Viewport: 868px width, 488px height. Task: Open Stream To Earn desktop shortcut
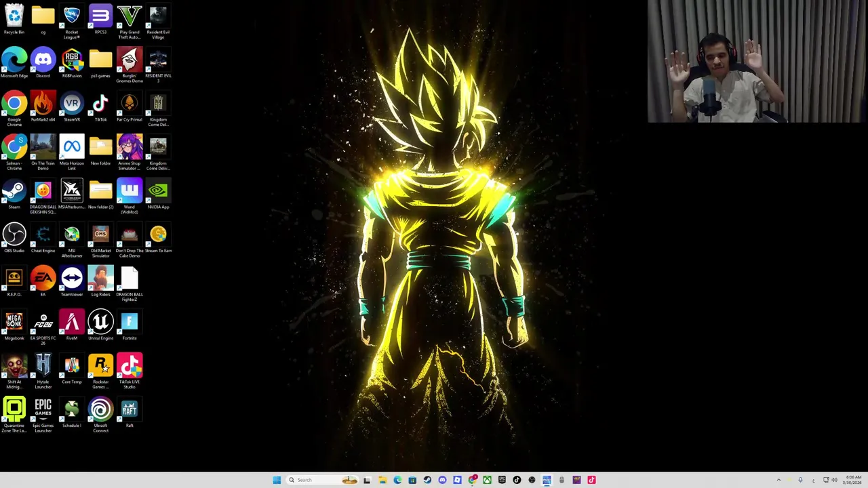point(158,239)
